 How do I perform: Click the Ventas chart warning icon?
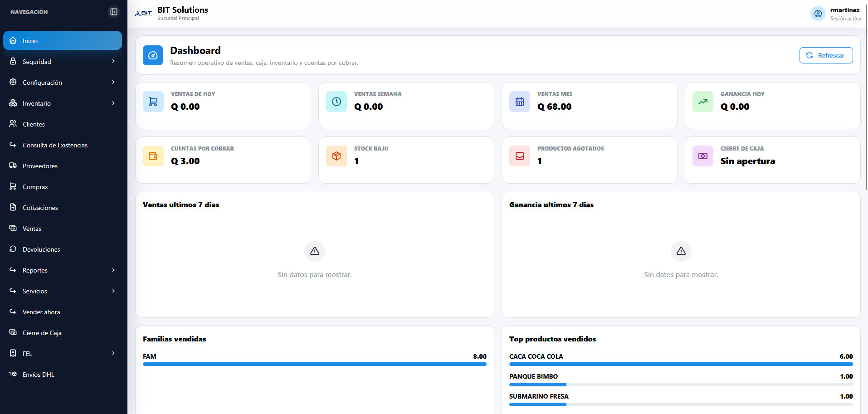click(x=315, y=251)
